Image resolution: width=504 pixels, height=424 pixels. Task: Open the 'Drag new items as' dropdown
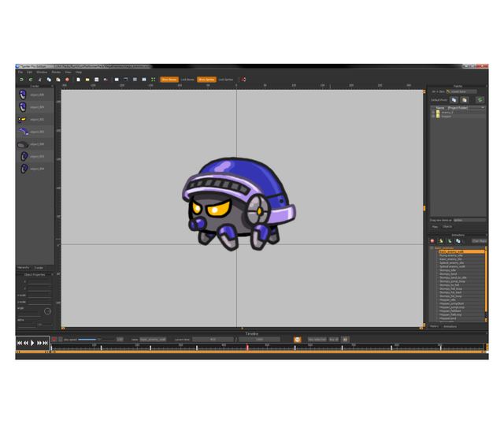tap(469, 221)
